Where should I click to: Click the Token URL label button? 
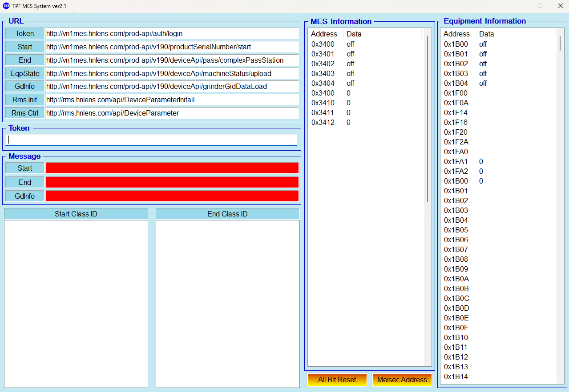(x=25, y=34)
